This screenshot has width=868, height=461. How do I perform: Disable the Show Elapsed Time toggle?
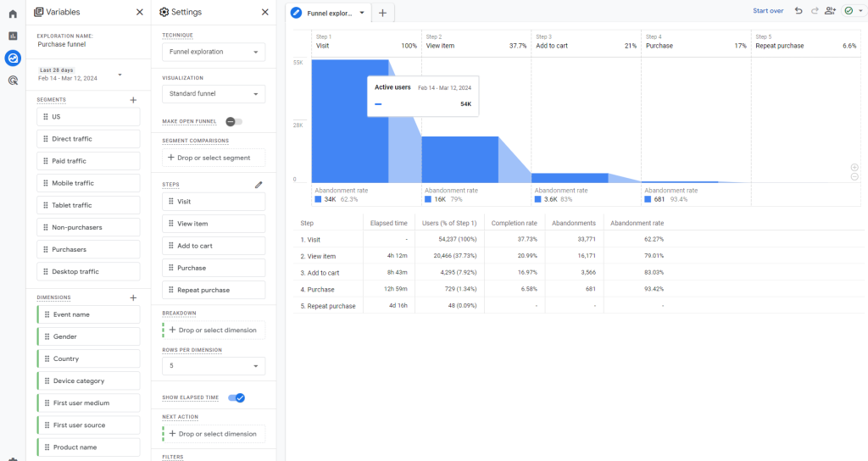237,398
